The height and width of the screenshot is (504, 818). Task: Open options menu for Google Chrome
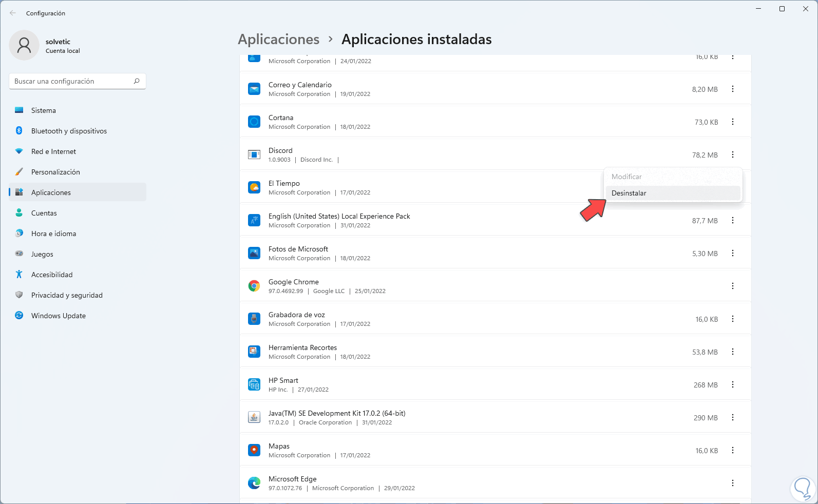(733, 286)
